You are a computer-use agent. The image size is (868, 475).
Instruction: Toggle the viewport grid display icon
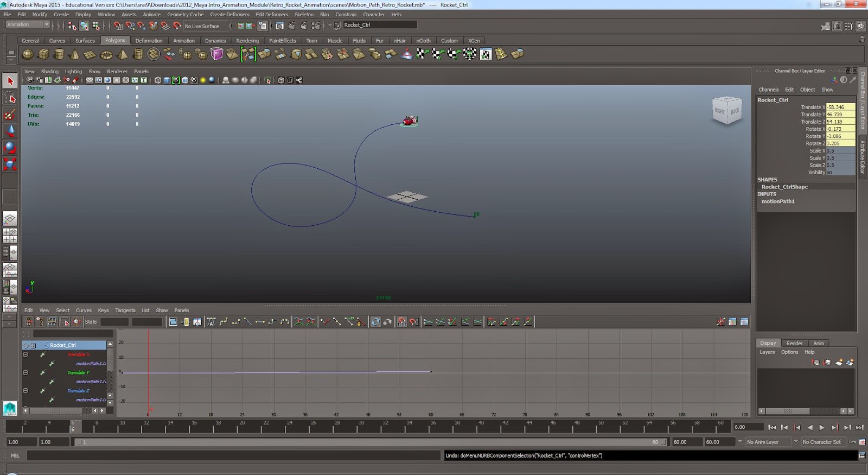pos(90,80)
